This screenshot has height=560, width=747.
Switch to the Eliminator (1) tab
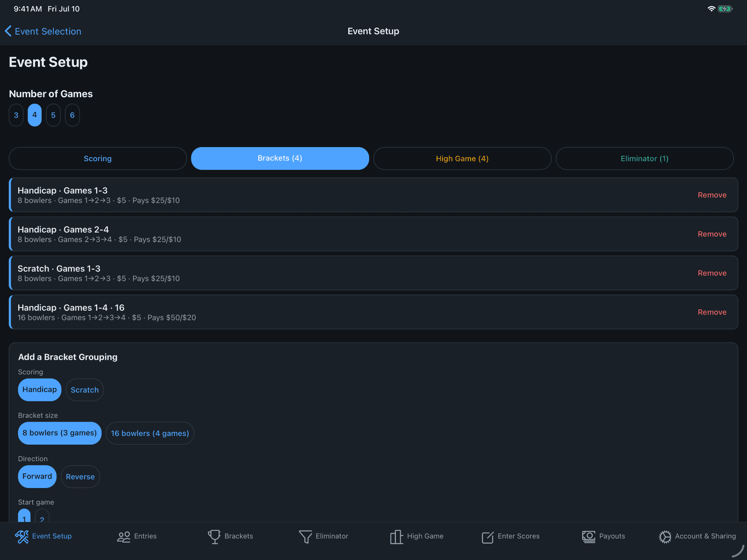[x=645, y=158]
